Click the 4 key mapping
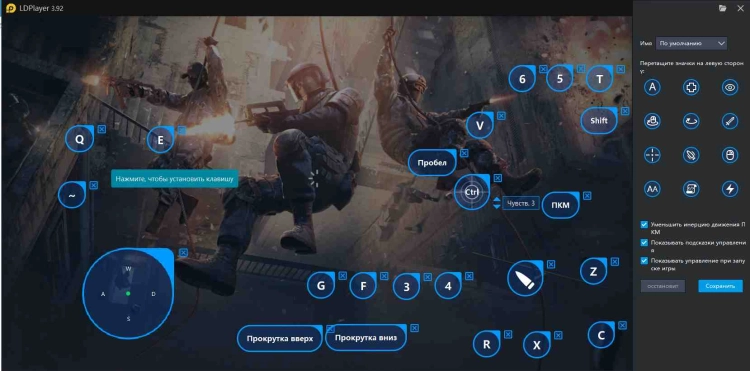 tap(448, 286)
